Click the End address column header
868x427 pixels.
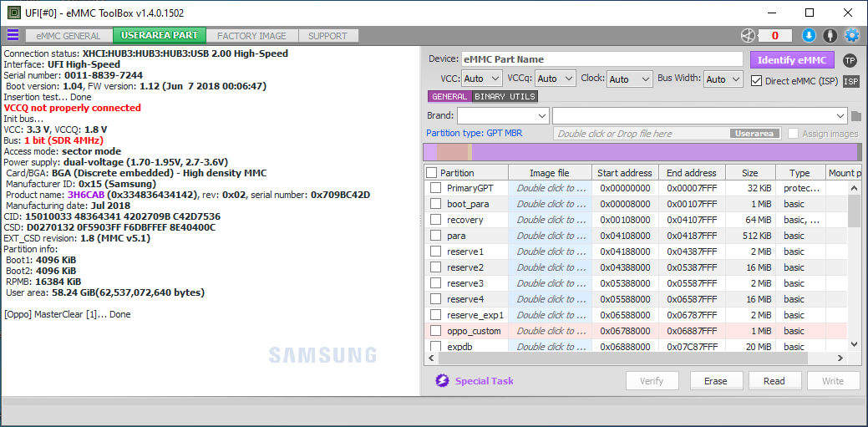click(x=692, y=173)
